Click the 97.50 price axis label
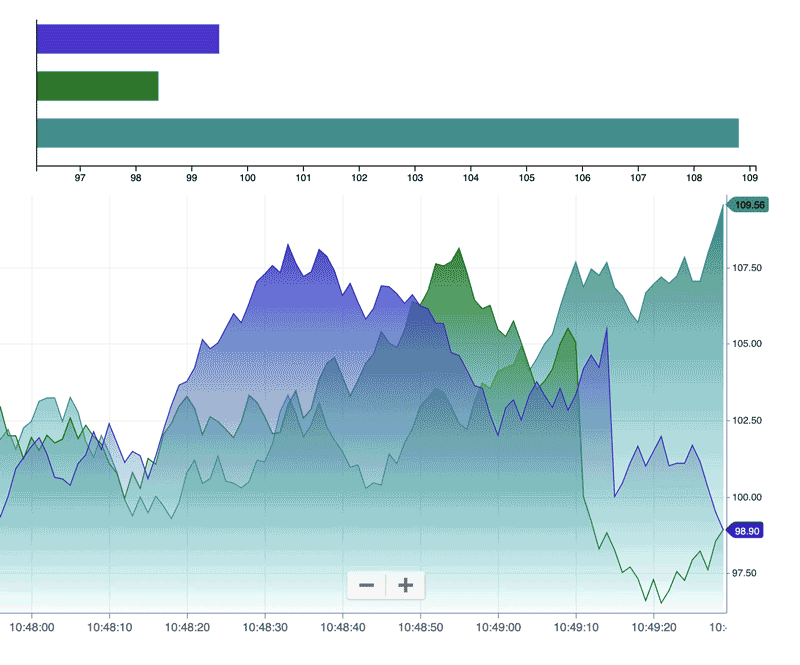Screen dimensions: 800x665 click(748, 573)
